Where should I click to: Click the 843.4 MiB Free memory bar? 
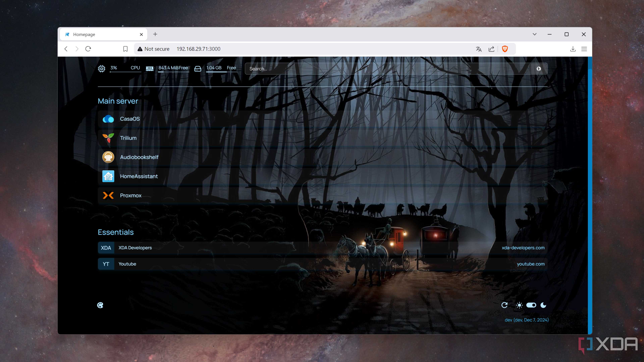[x=173, y=72]
